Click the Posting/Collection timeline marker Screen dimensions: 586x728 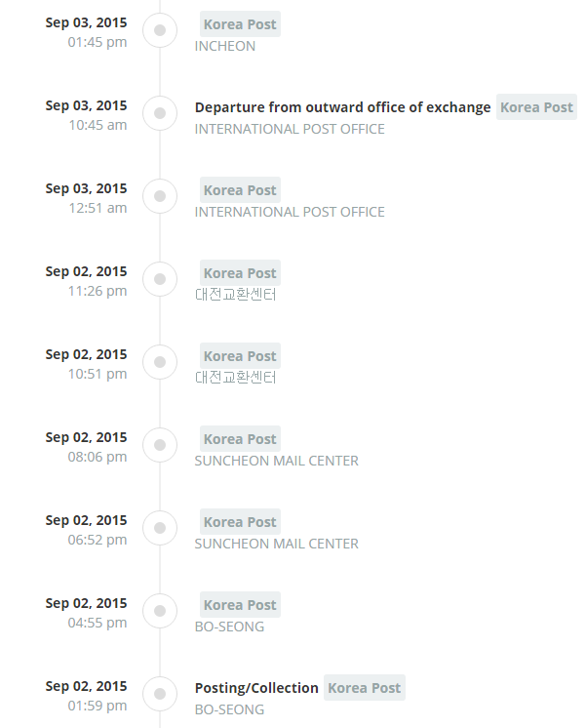pyautogui.click(x=160, y=694)
